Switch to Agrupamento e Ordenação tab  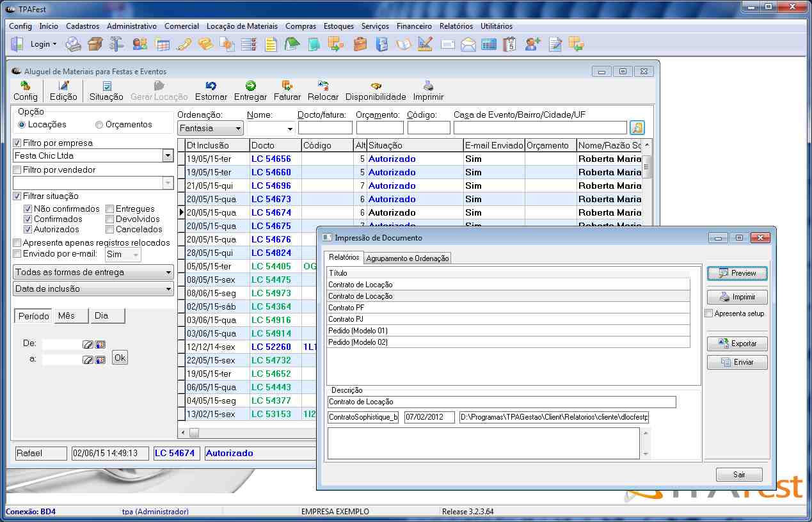[408, 258]
